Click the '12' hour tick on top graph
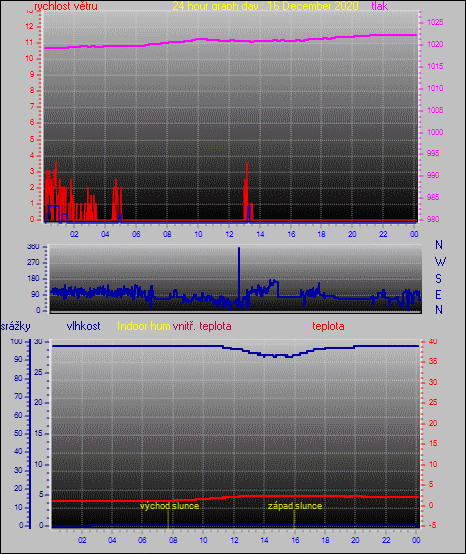Viewport: 466px width, 554px height. pyautogui.click(x=229, y=234)
